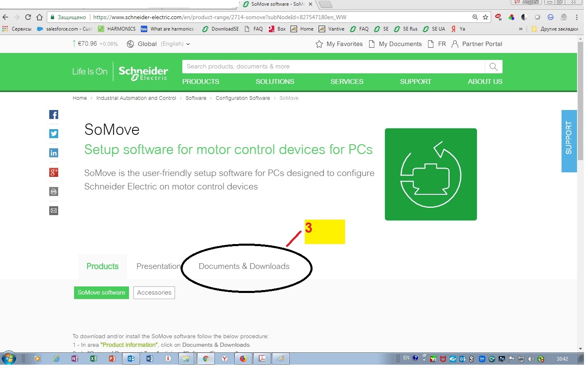Open the Configuration Software breadcrumb

tap(243, 98)
